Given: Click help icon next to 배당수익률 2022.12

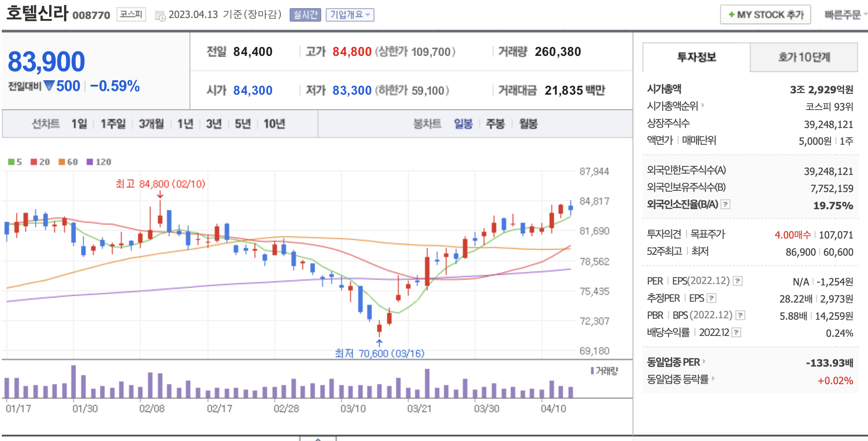Looking at the screenshot, I should point(736,332).
